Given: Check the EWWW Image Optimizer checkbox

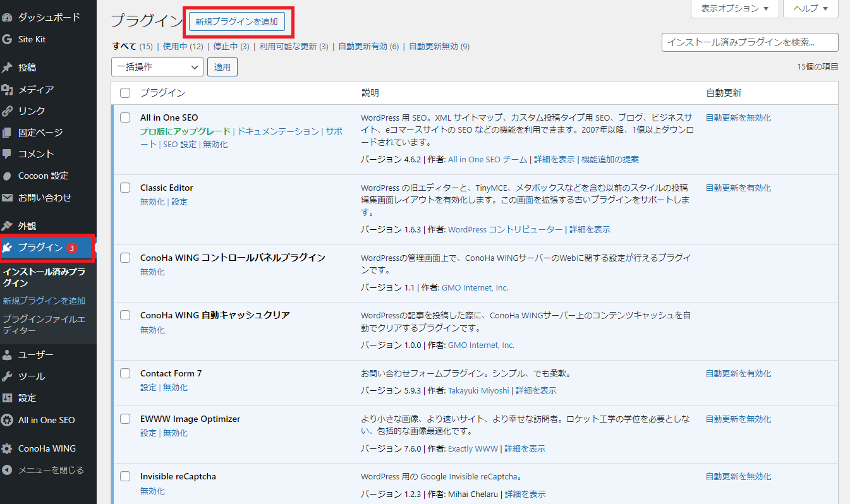Looking at the screenshot, I should pyautogui.click(x=125, y=419).
